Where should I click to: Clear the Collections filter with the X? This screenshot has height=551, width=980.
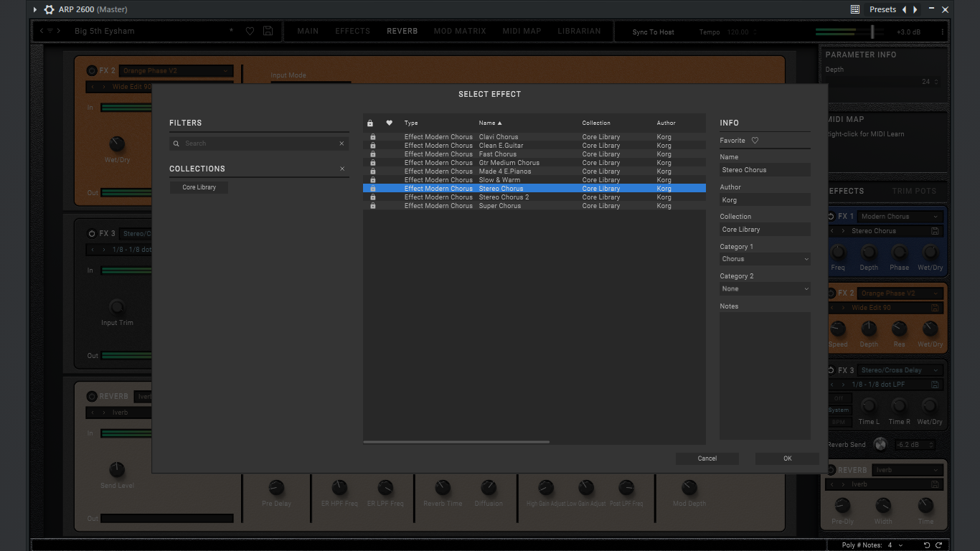342,169
